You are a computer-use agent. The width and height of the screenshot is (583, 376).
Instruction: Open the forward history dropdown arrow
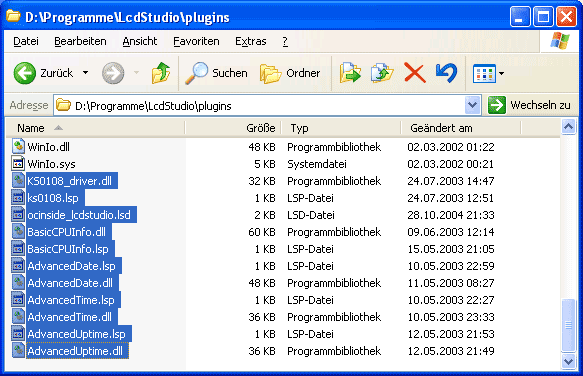(x=136, y=73)
